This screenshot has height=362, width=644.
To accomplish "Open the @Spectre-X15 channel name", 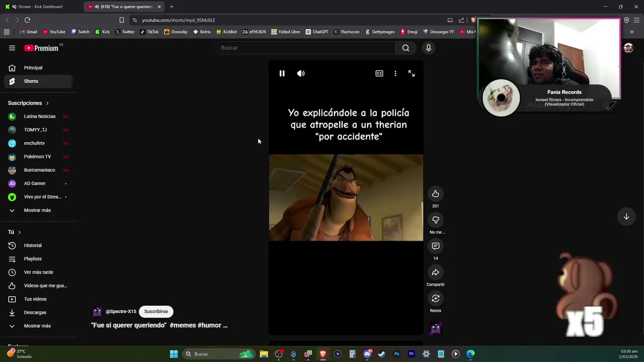I will coord(121,311).
